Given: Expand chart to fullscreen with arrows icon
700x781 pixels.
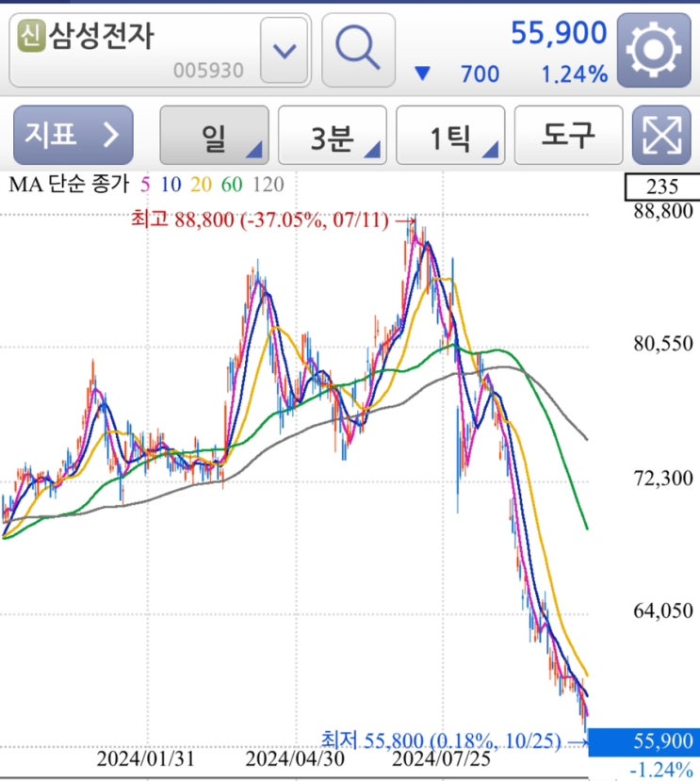Looking at the screenshot, I should [x=661, y=135].
